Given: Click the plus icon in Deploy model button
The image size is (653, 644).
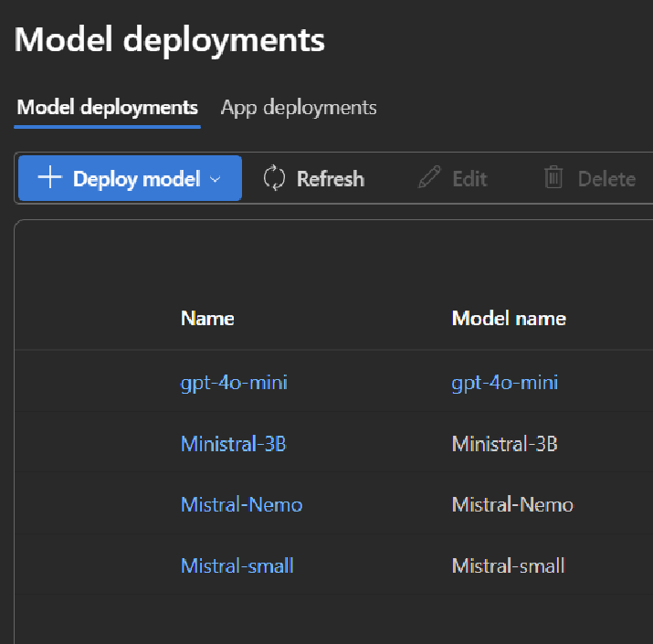Looking at the screenshot, I should coord(49,178).
